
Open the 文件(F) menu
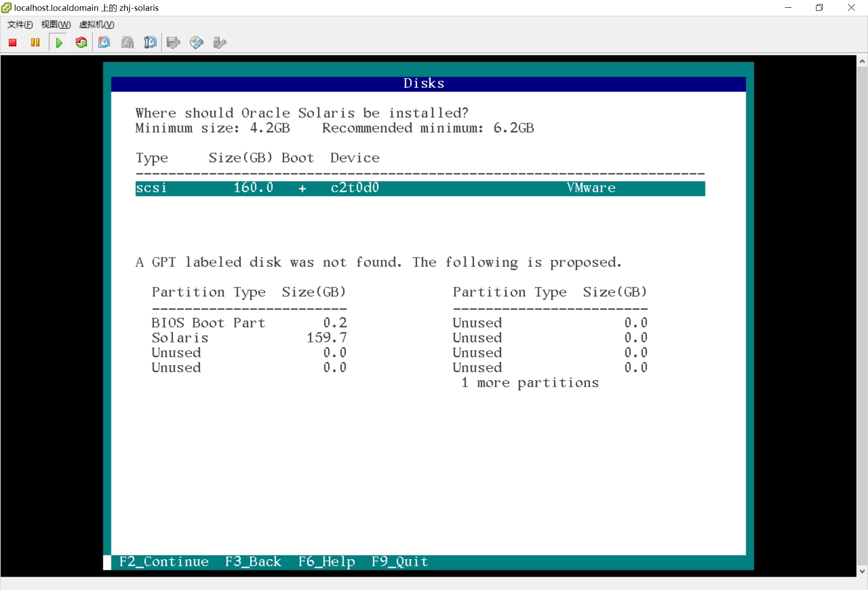point(20,24)
